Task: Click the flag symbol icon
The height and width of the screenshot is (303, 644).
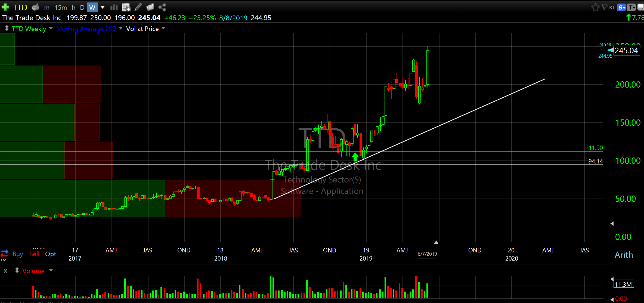Action: tap(604, 7)
